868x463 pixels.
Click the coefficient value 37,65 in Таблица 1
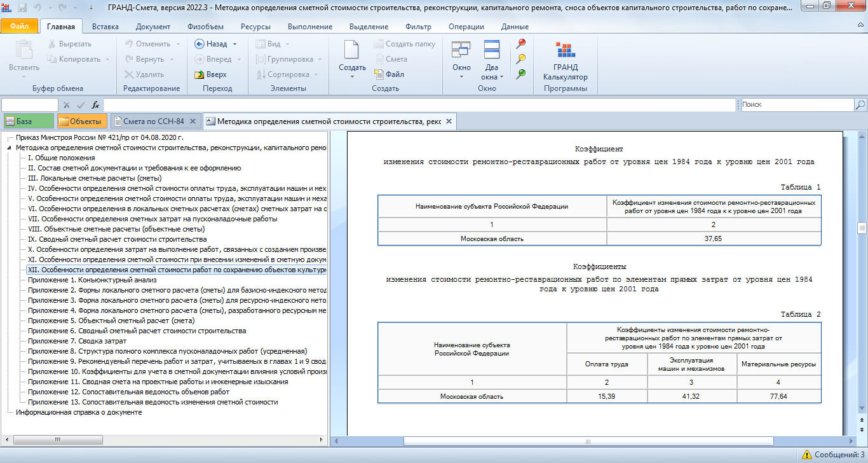point(714,238)
